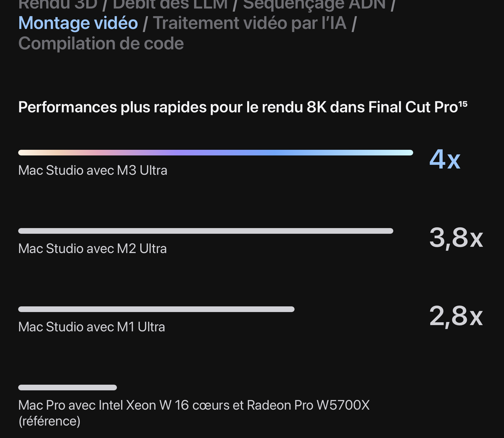
Task: Click the 2,8x performance value
Action: 456,316
